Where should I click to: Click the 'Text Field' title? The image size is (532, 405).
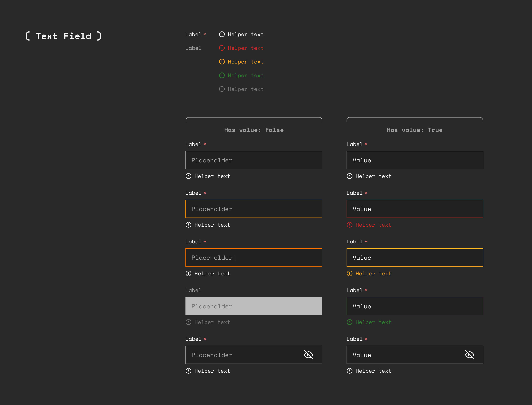pos(64,36)
